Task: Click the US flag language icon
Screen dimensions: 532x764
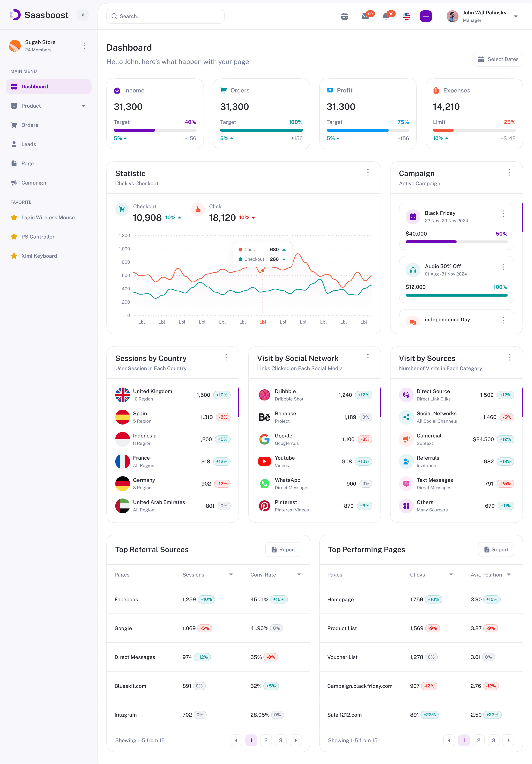Action: [406, 16]
